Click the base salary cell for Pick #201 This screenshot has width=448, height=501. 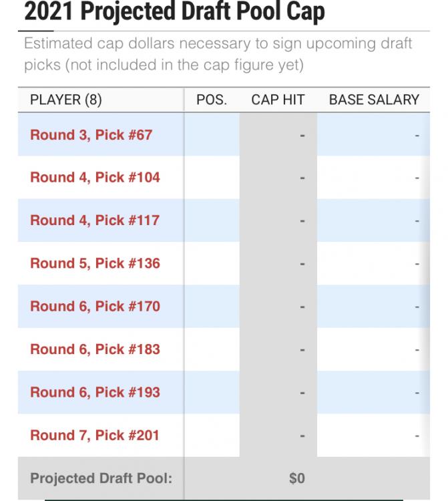point(417,436)
